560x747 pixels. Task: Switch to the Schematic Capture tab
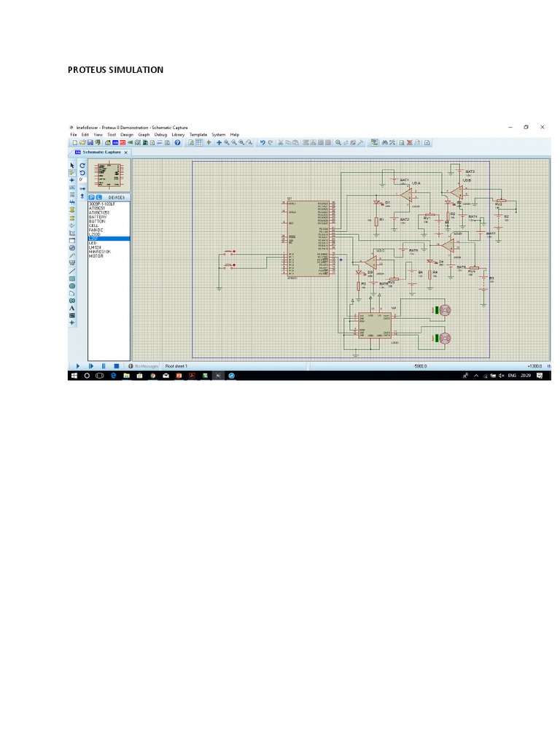[101, 152]
